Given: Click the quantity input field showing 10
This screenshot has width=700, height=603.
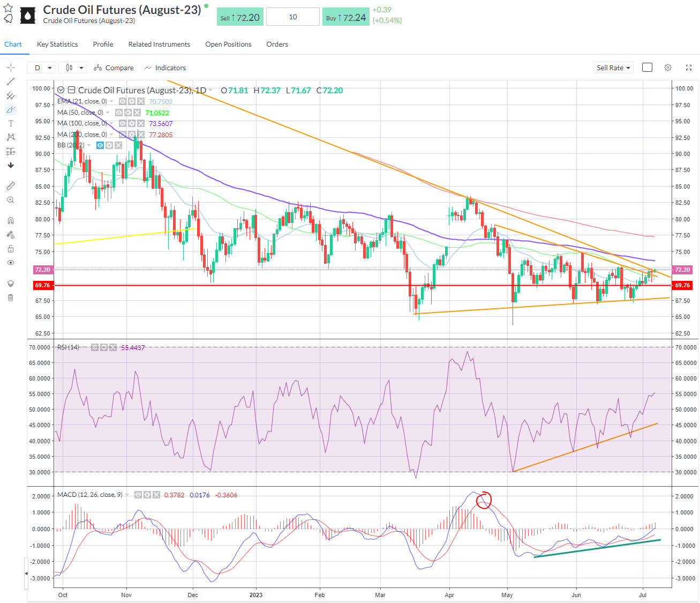Looking at the screenshot, I should tap(293, 17).
